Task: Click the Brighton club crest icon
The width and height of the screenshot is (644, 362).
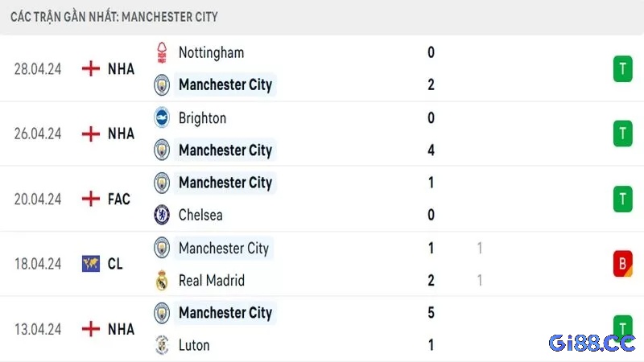Action: (162, 117)
